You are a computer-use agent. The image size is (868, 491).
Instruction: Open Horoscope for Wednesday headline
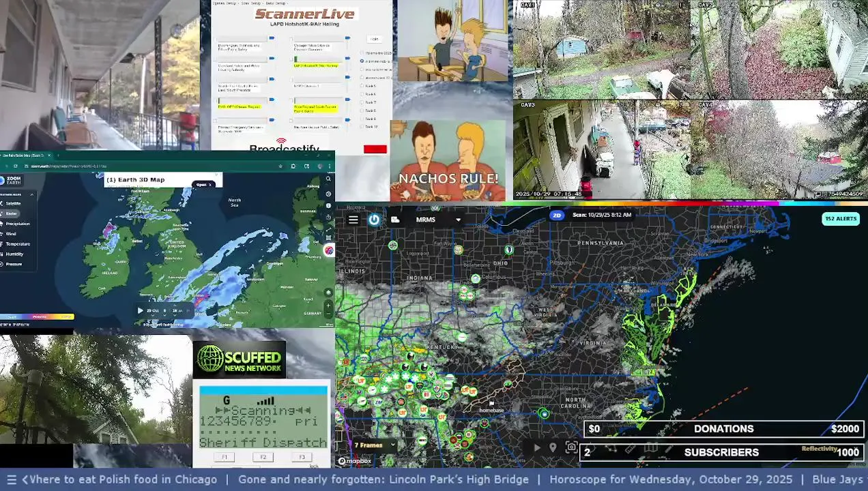click(671, 479)
